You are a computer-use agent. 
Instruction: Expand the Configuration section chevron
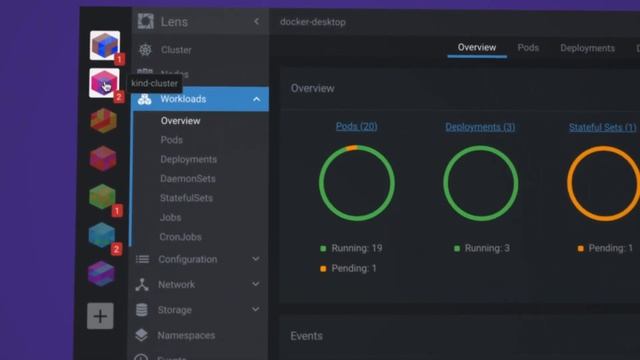coord(256,259)
